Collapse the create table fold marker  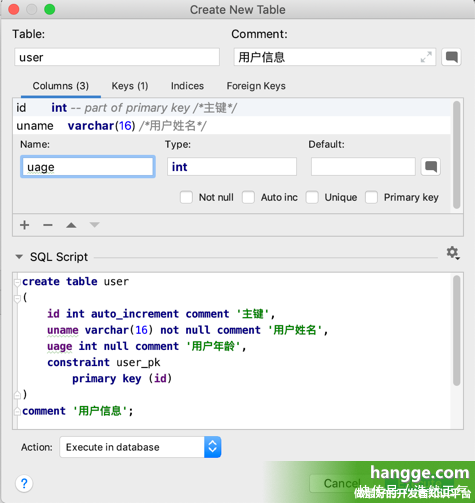[17, 282]
